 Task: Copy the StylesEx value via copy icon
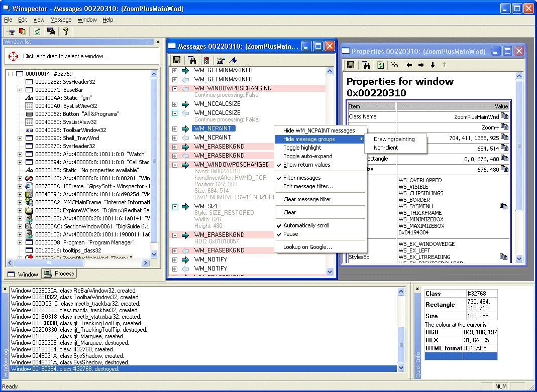pos(503,256)
